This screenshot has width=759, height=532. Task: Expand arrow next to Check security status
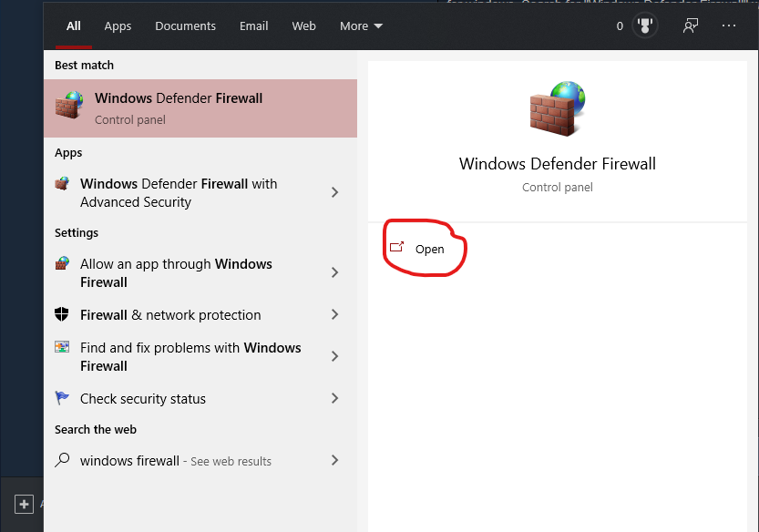click(334, 398)
